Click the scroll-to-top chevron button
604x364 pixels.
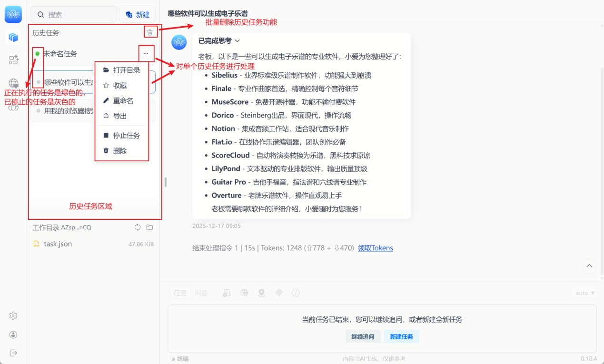click(x=589, y=266)
